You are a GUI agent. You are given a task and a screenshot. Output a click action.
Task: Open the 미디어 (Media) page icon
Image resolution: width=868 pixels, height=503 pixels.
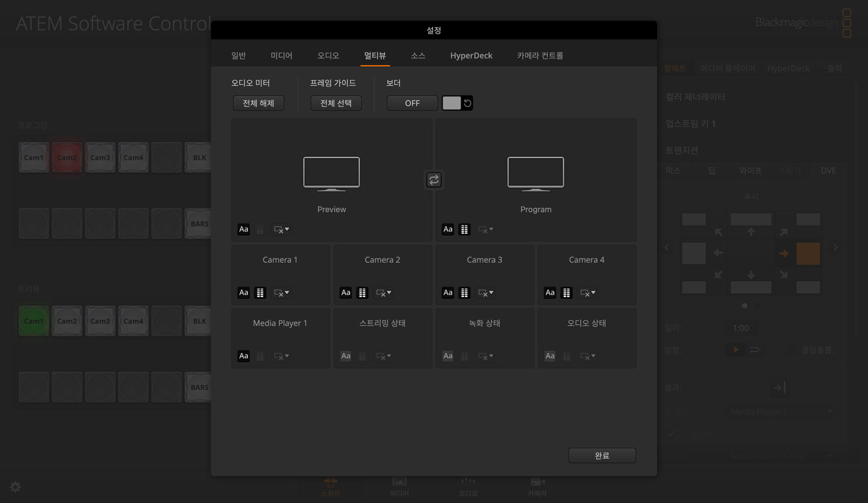pos(399,485)
